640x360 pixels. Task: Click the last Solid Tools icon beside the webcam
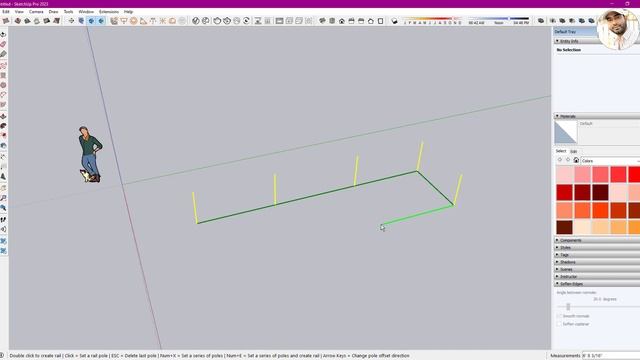591,21
